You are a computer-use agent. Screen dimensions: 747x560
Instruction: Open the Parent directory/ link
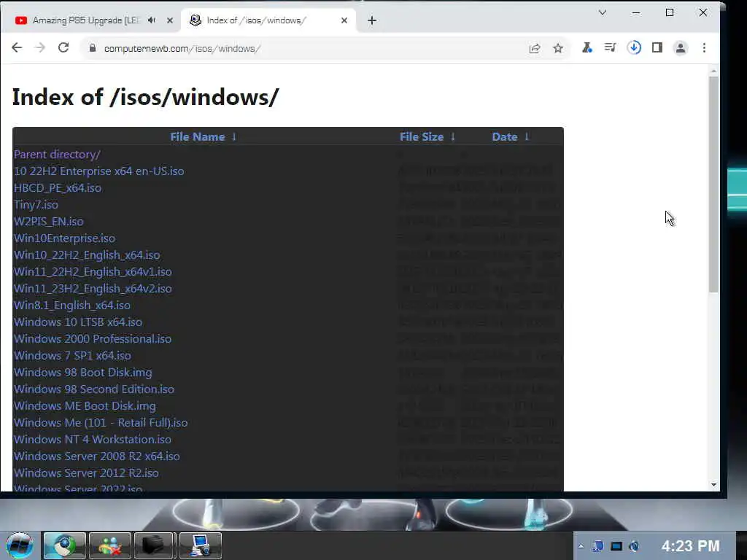(x=57, y=155)
